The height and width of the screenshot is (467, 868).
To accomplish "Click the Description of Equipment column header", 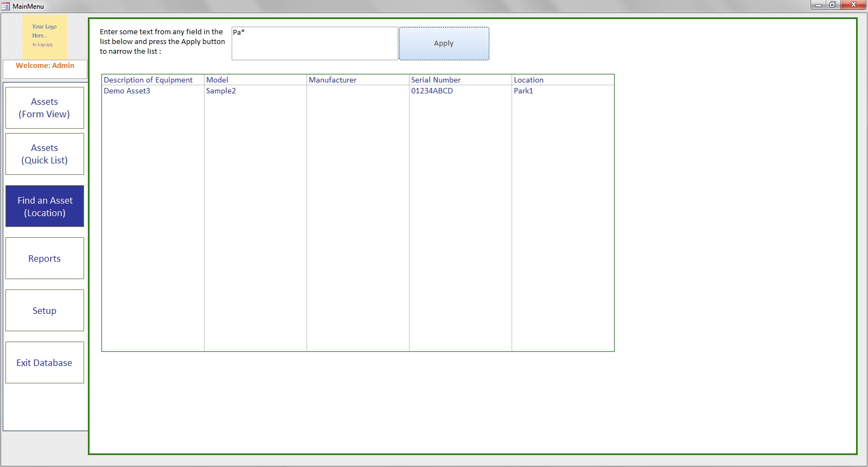I will tap(148, 80).
